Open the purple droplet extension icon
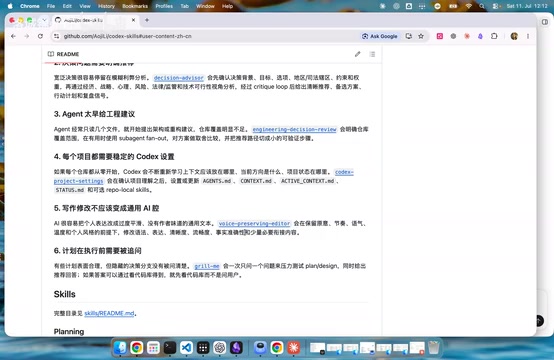Image resolution: width=554 pixels, height=360 pixels. pyautogui.click(x=480, y=36)
